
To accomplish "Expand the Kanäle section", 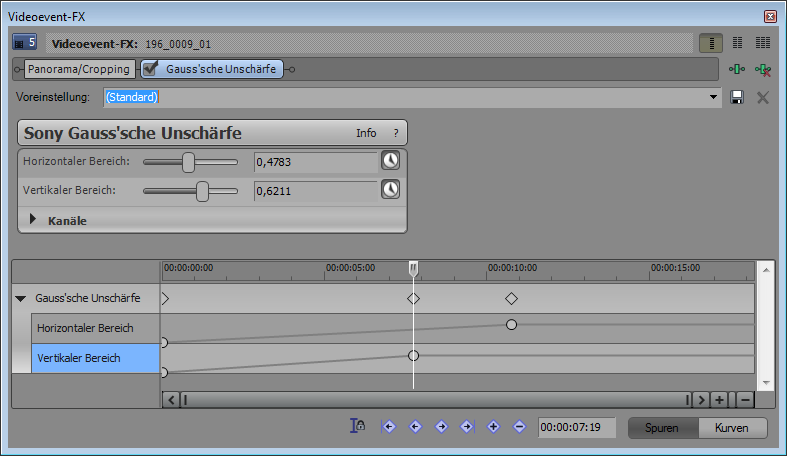I will click(x=33, y=220).
